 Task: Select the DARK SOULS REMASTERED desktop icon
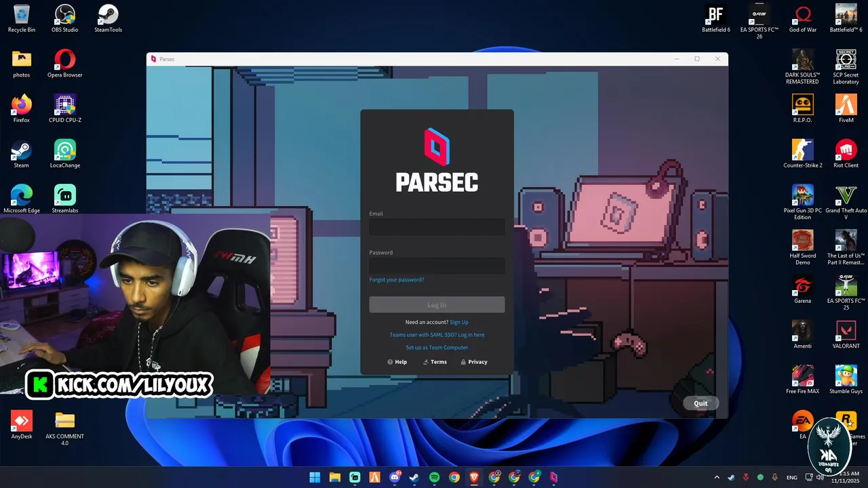pyautogui.click(x=803, y=67)
